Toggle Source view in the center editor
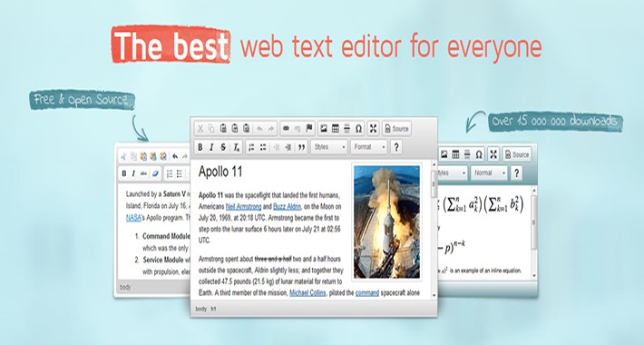This screenshot has width=644, height=345. (396, 129)
